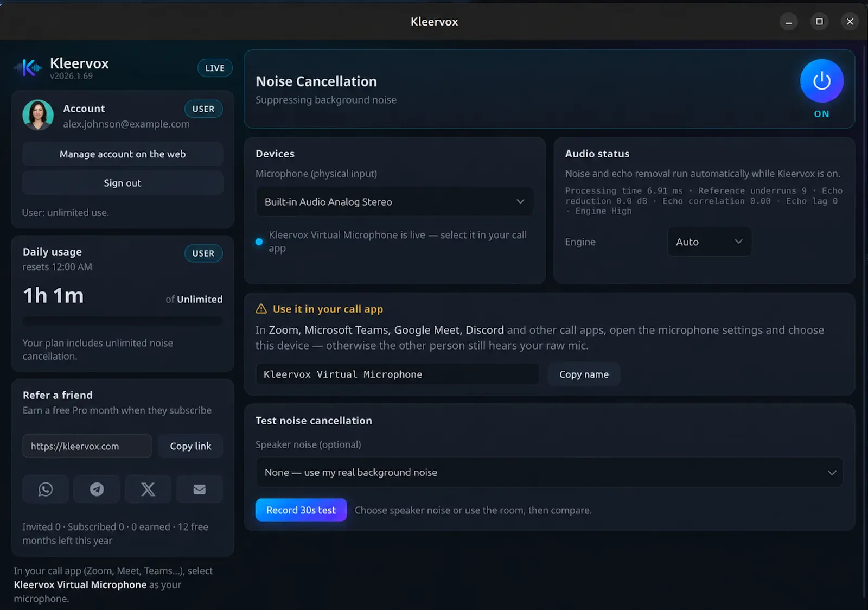Click the USER badge in Daily usage

tap(203, 253)
